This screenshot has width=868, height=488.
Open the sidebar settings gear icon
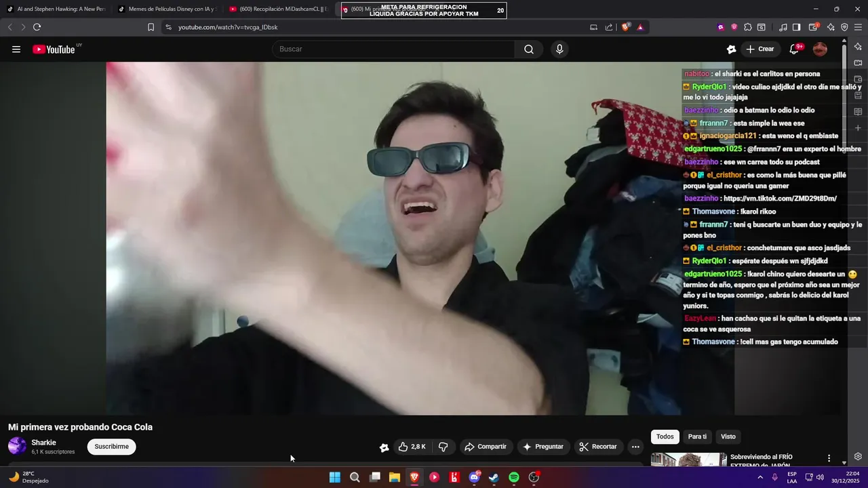[858, 457]
